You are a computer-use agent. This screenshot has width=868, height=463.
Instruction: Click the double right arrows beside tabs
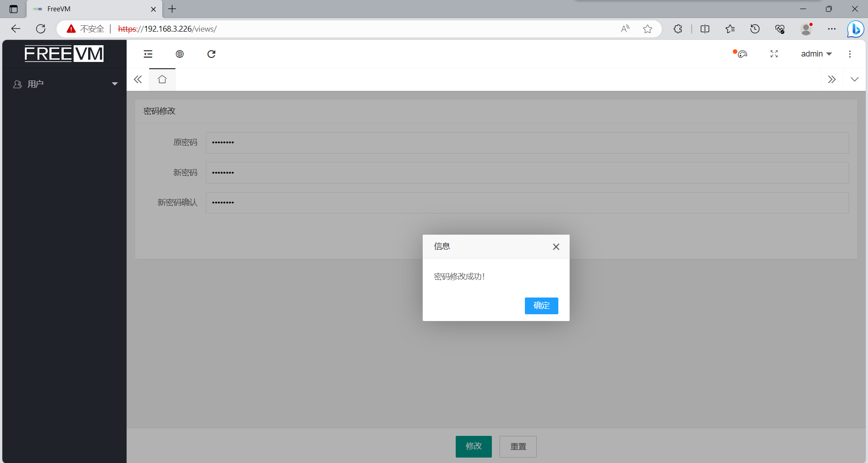832,79
